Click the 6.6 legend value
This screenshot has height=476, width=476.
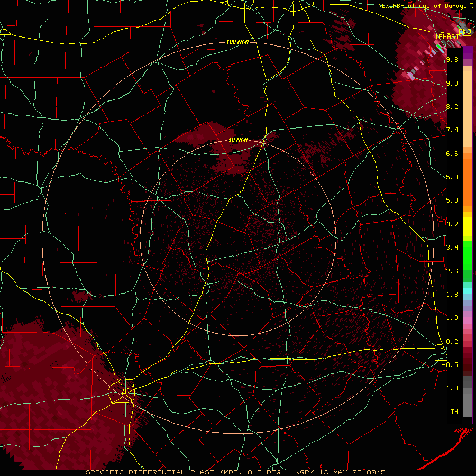click(x=452, y=153)
